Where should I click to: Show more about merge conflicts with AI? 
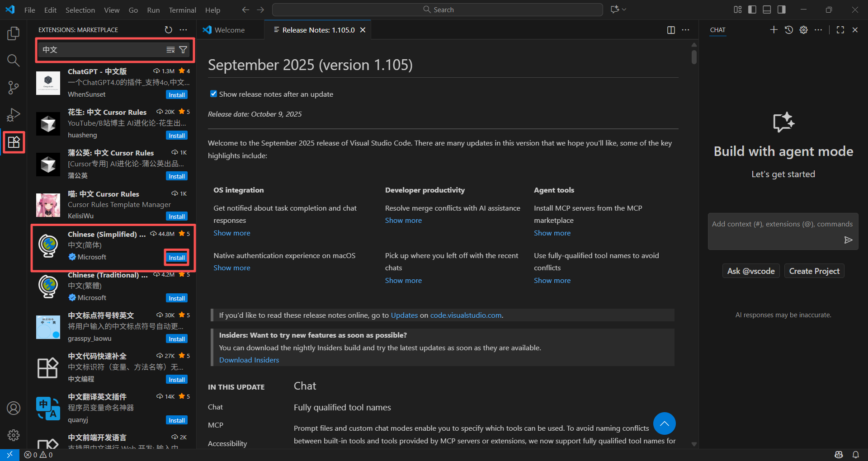click(x=403, y=220)
